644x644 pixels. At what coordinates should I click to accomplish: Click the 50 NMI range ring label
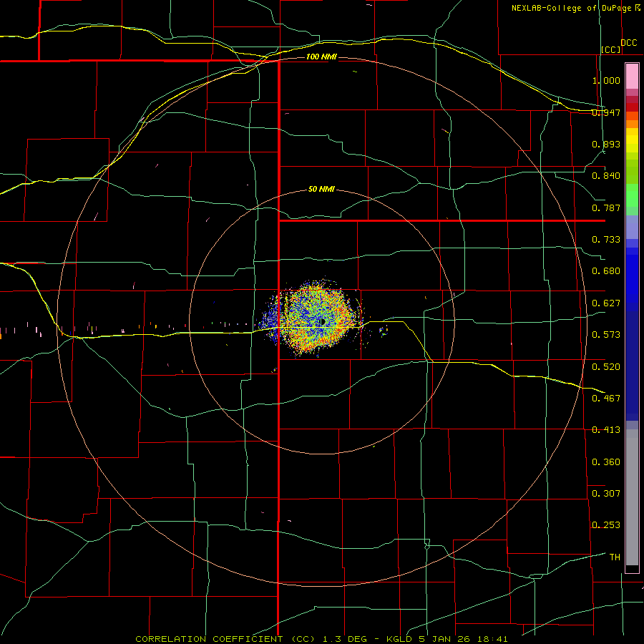pos(321,190)
